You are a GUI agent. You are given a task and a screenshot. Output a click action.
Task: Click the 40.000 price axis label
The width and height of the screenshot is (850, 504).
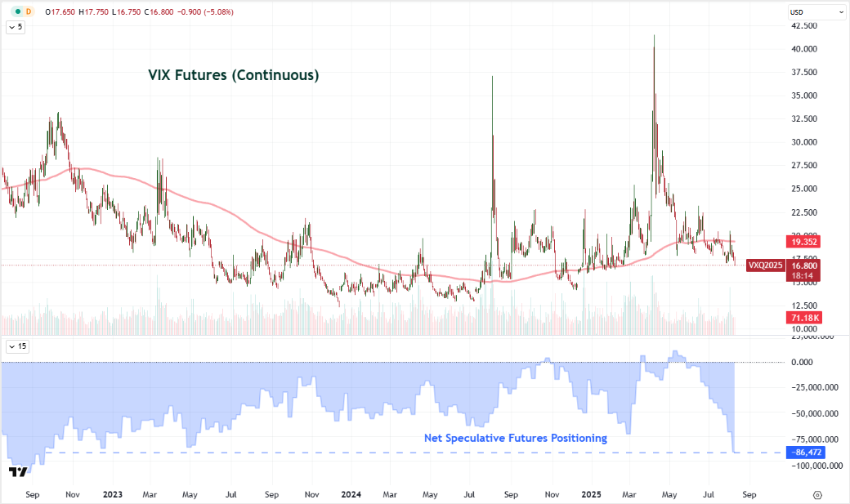point(804,49)
